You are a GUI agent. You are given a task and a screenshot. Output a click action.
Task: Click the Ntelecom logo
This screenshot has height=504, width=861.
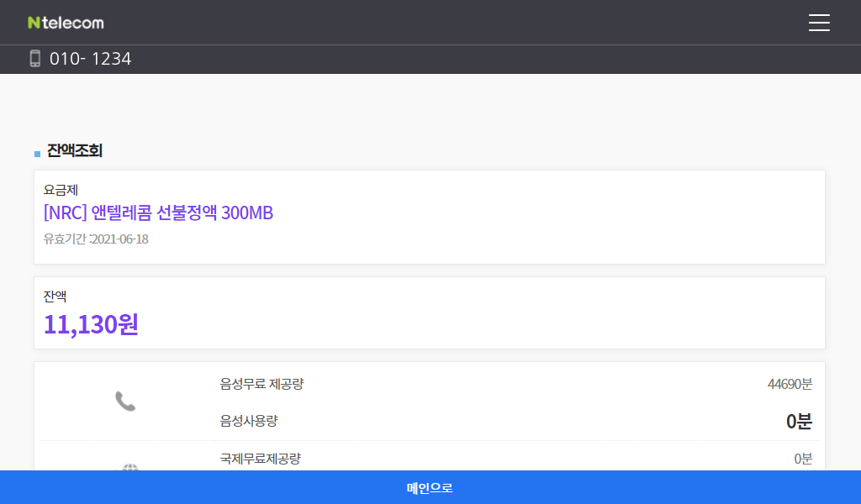(x=66, y=23)
